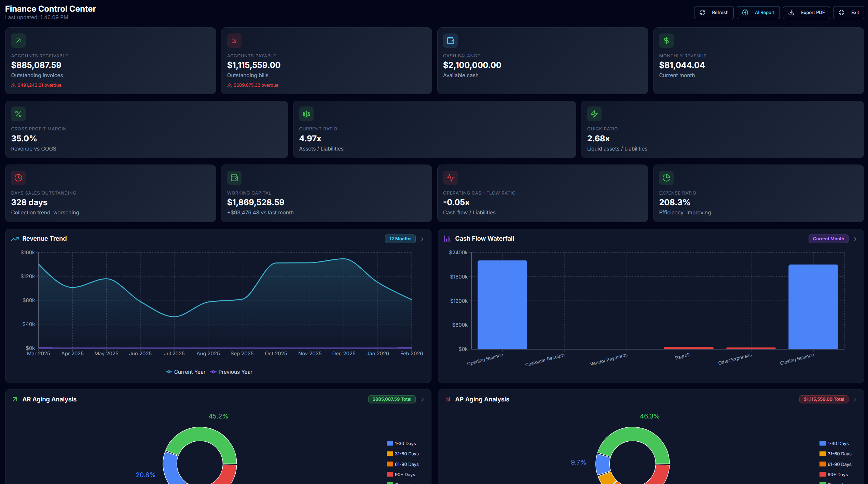Click the 328 days DSO value

(x=29, y=202)
